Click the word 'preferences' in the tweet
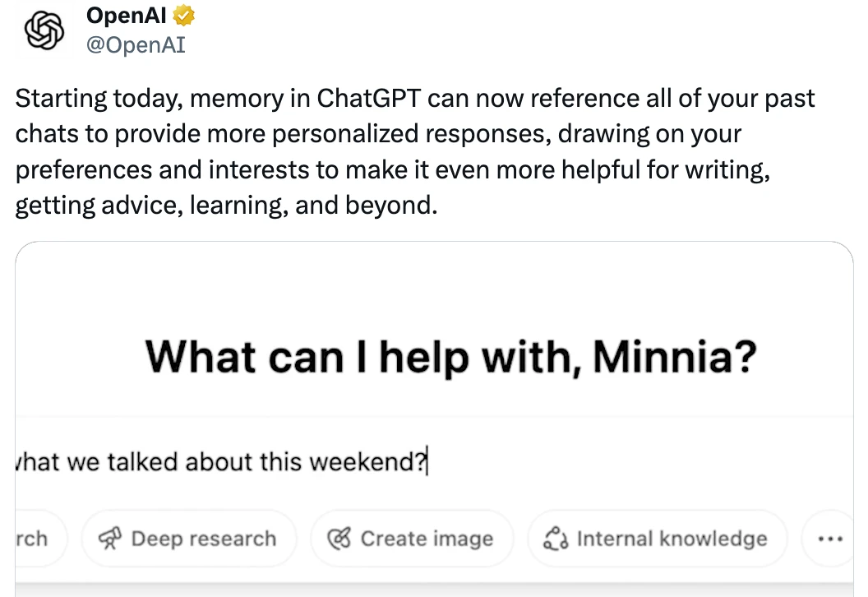The image size is (868, 597). [x=84, y=170]
